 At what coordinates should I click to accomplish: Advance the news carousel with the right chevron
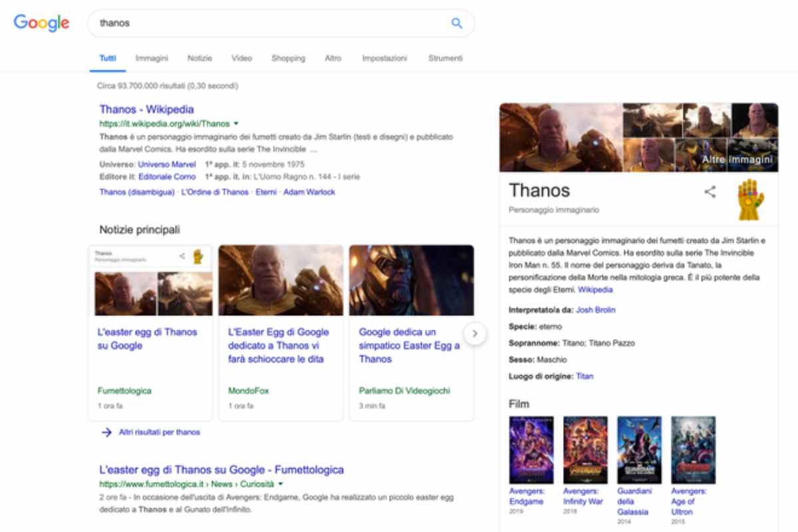tap(475, 333)
